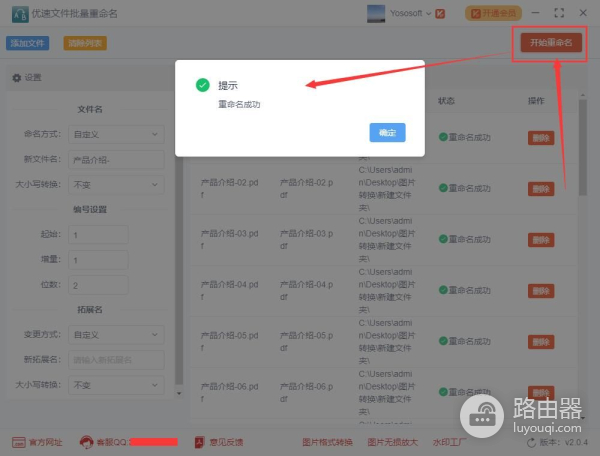Click the red VIP badge icon beside Yososoft
The height and width of the screenshot is (456, 600).
(440, 14)
